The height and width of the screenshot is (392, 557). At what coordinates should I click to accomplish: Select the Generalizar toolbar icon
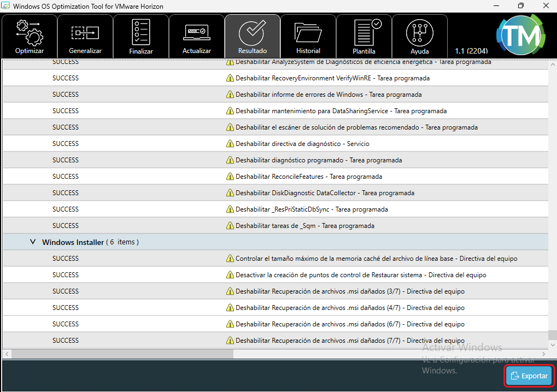click(x=85, y=36)
